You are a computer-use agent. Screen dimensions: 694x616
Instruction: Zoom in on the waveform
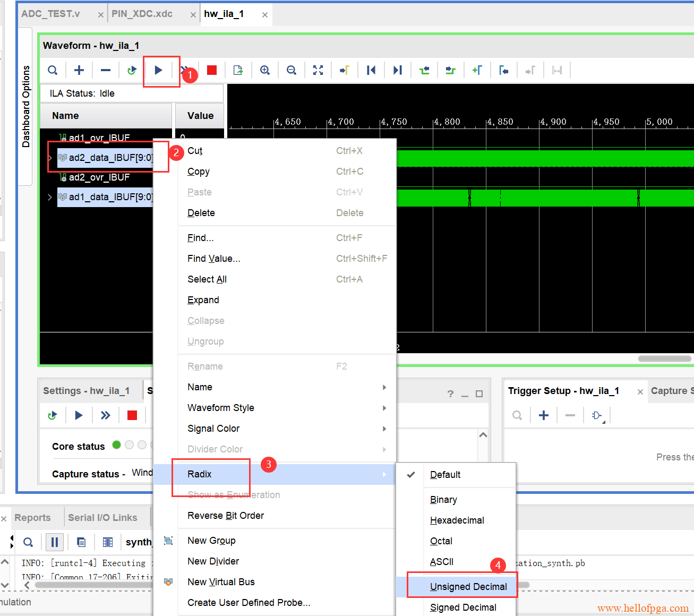pos(265,70)
